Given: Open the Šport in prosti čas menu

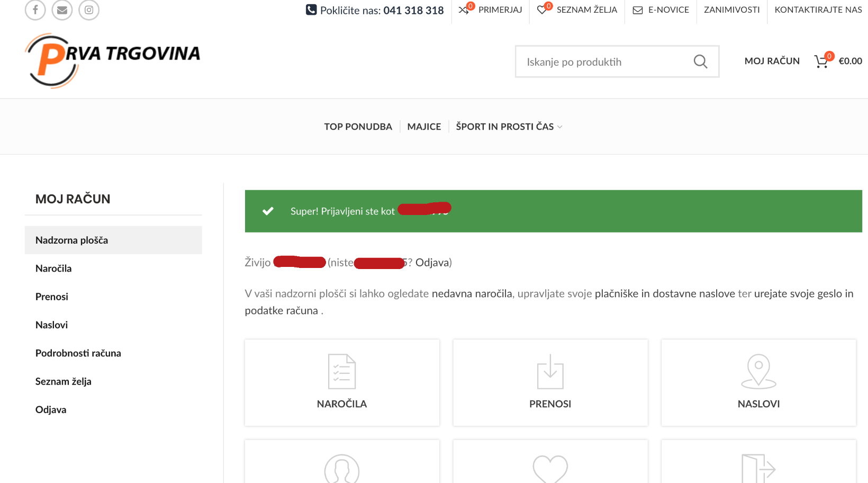Looking at the screenshot, I should click(505, 127).
